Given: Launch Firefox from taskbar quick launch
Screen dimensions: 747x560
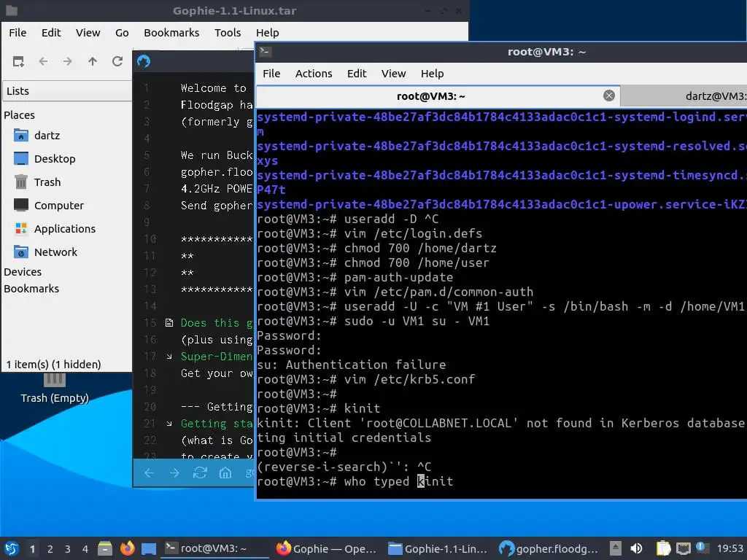Looking at the screenshot, I should pyautogui.click(x=127, y=548).
